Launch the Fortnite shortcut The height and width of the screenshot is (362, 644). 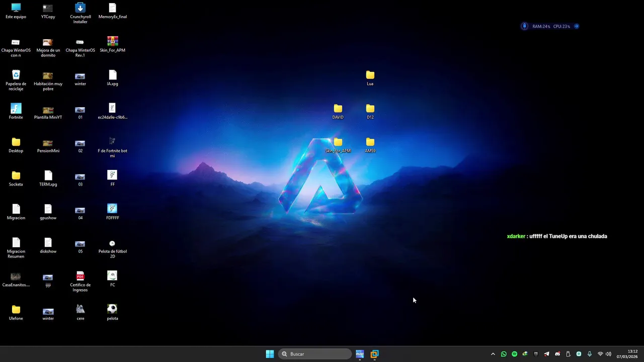16,112
